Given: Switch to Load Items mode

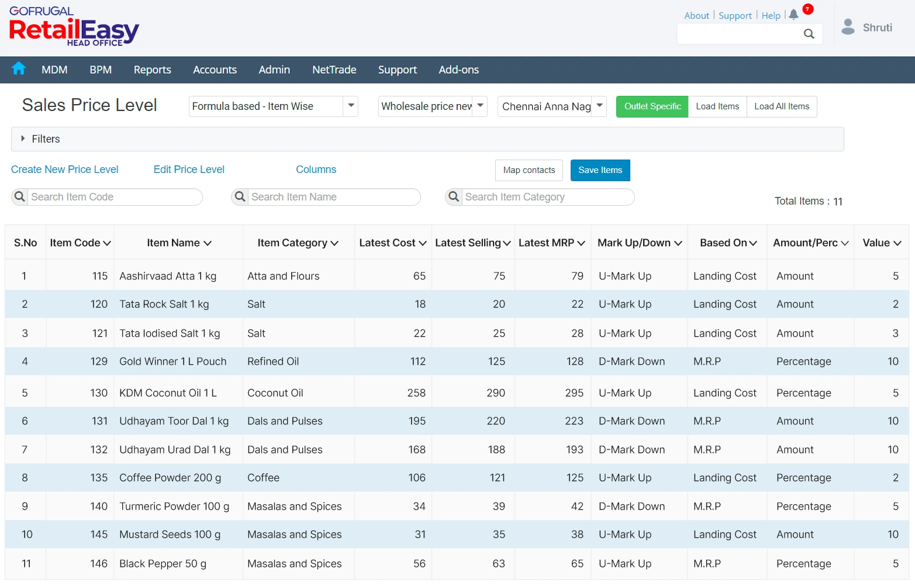Looking at the screenshot, I should (x=717, y=106).
